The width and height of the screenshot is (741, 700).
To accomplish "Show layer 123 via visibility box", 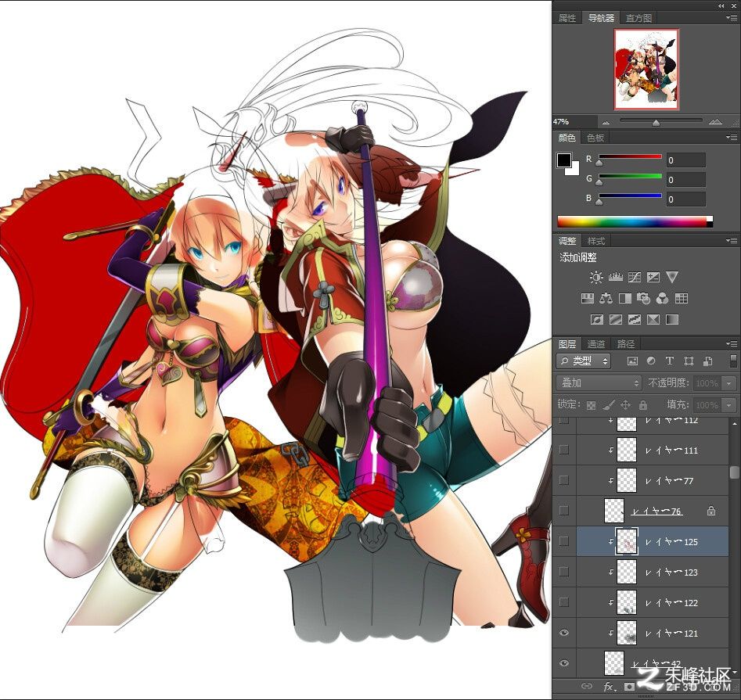I will (564, 572).
